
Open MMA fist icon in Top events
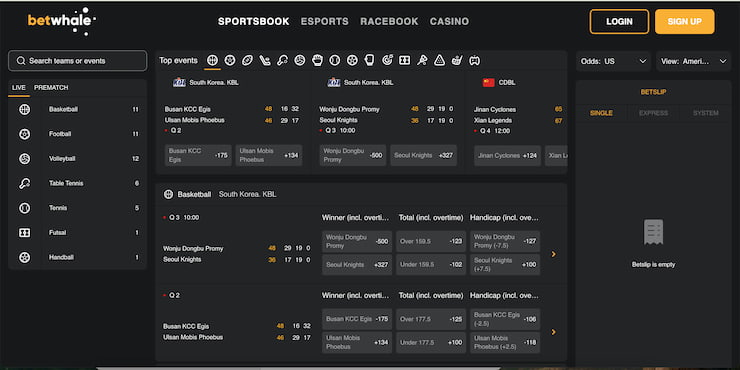pos(317,60)
